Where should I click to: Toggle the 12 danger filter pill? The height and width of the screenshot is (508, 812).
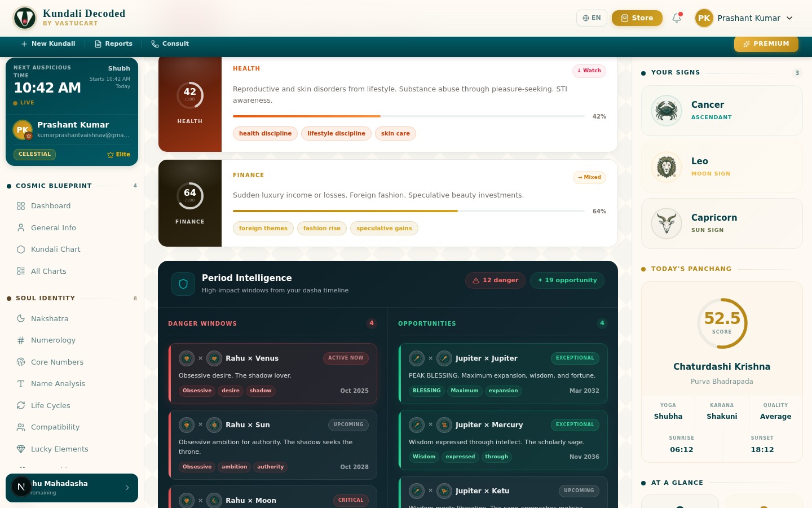coord(495,281)
